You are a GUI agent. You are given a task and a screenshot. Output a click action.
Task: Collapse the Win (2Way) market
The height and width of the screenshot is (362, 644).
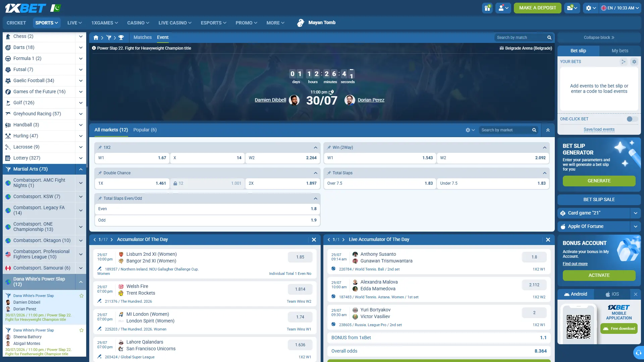click(x=544, y=147)
